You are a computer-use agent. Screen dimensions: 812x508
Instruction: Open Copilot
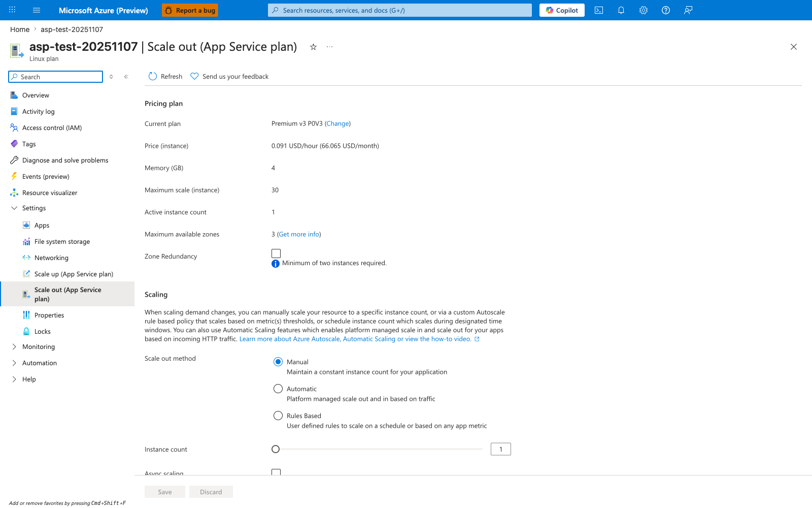562,10
